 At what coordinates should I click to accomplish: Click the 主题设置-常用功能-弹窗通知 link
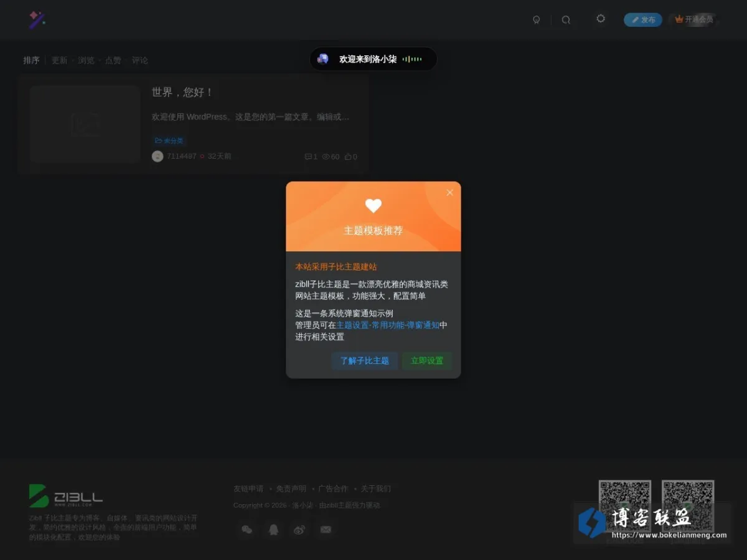click(x=388, y=325)
